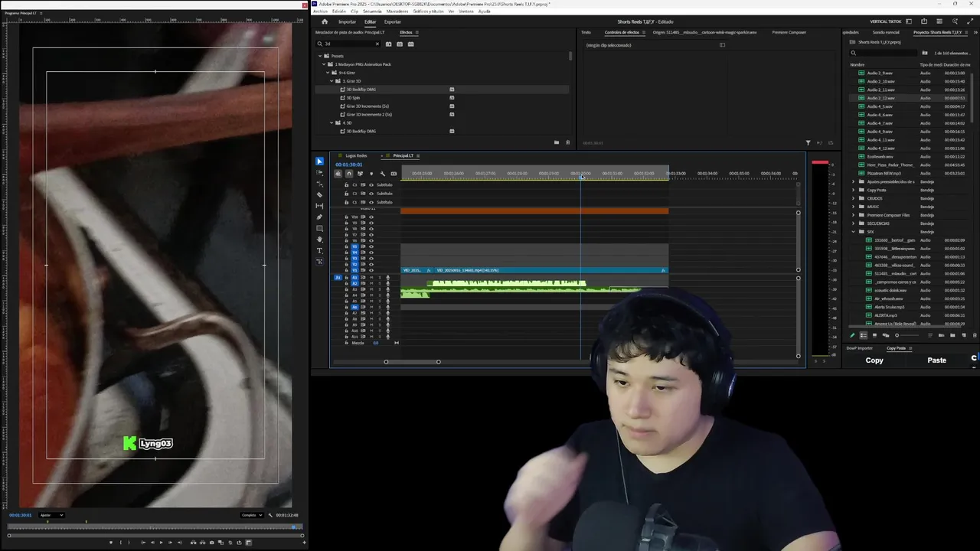
Task: Click the Copy button
Action: point(874,360)
